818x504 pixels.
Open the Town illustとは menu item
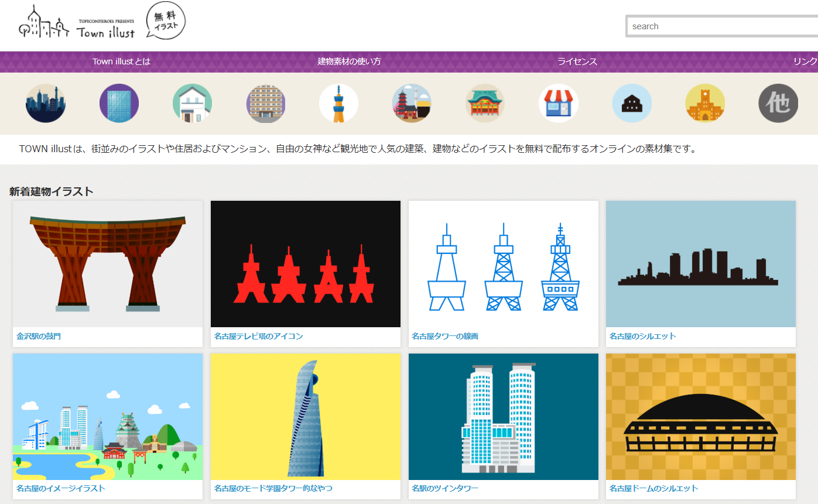pos(122,61)
